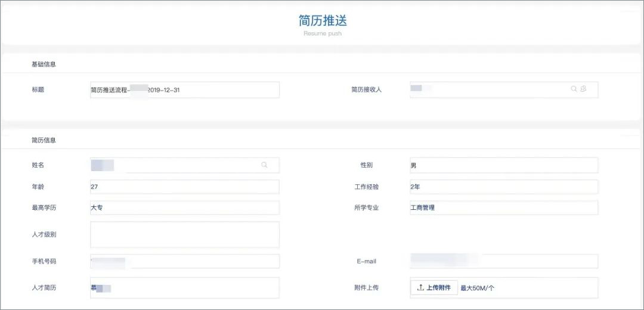
Task: Click the empty 人才级别 text area
Action: (185, 235)
